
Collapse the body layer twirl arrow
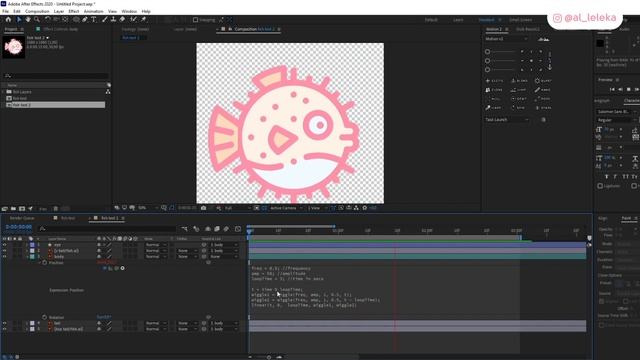pyautogui.click(x=27, y=257)
